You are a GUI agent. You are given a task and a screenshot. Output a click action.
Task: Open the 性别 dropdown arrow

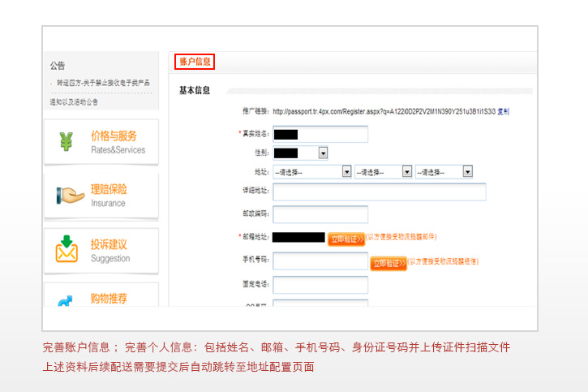tap(323, 153)
